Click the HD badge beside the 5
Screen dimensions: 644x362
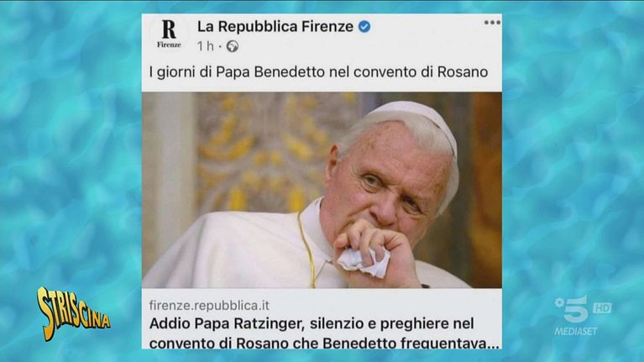[602, 307]
